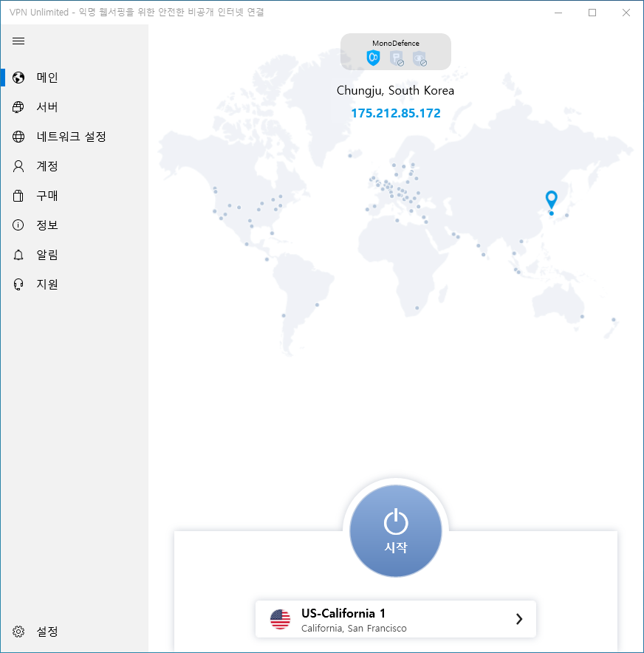Click the MonoDefence label

pyautogui.click(x=395, y=44)
